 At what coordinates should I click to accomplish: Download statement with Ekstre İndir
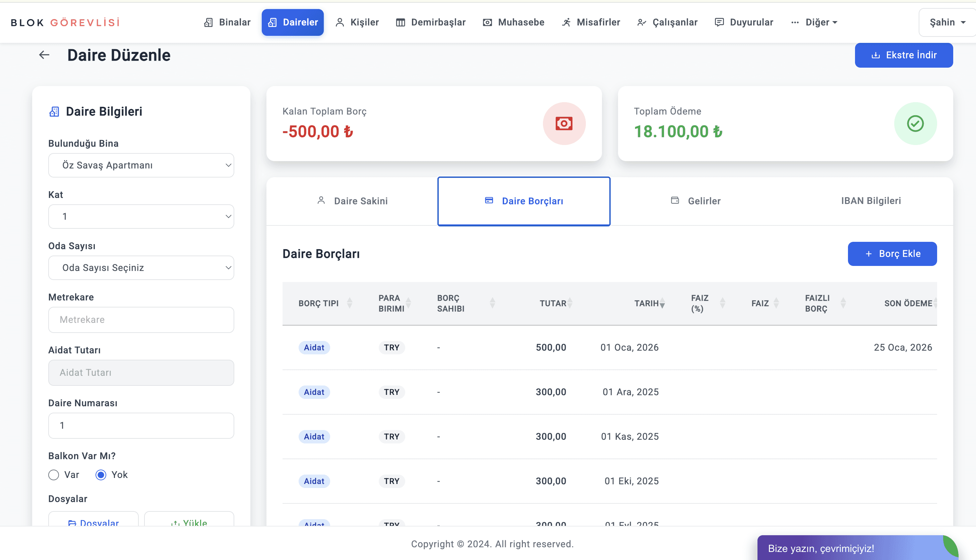904,55
